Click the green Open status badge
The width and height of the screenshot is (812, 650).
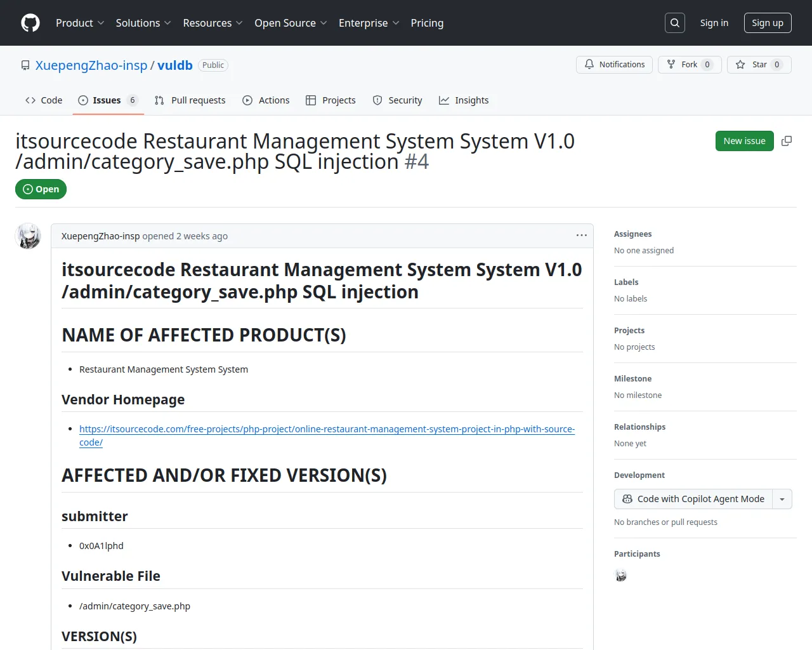click(x=41, y=189)
